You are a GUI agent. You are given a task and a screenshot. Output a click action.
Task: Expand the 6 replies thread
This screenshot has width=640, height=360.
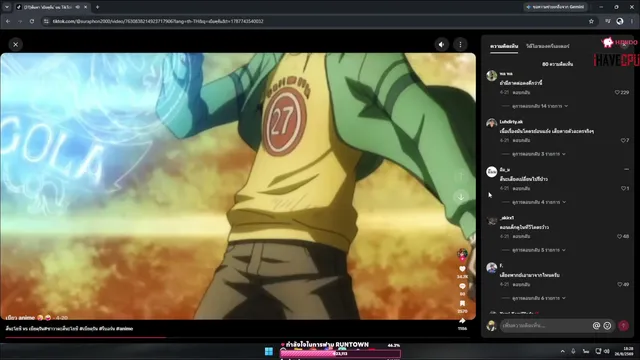pyautogui.click(x=539, y=298)
